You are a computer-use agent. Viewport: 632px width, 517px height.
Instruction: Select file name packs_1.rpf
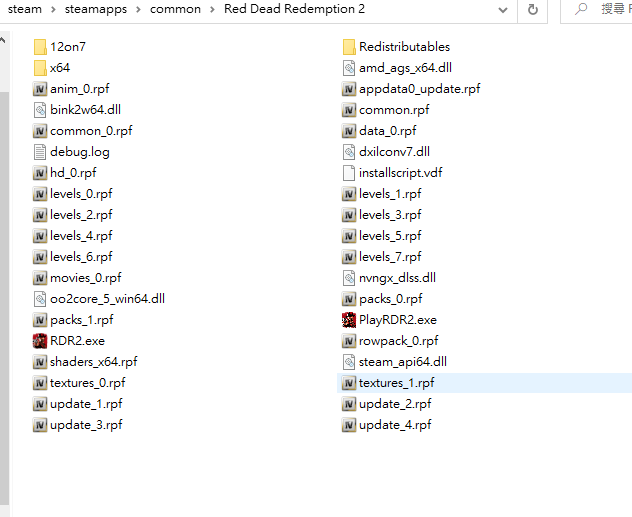(x=82, y=320)
